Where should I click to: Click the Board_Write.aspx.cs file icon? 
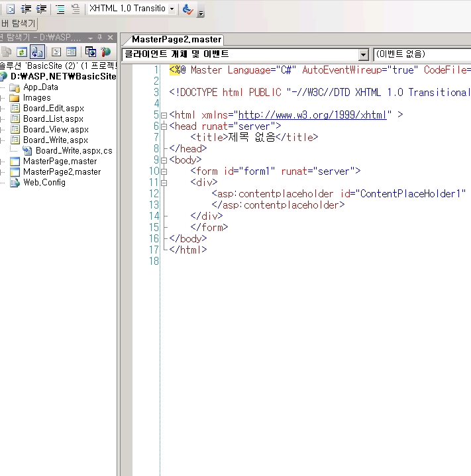pyautogui.click(x=27, y=151)
